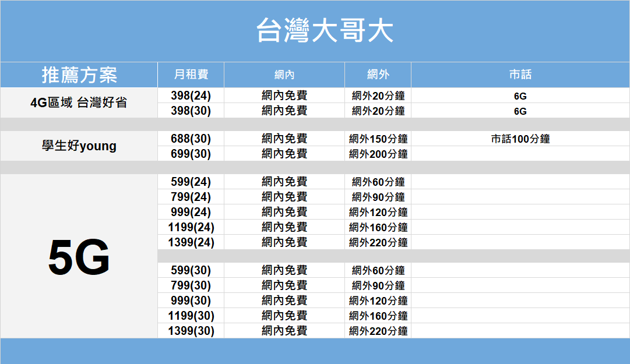This screenshot has height=364, width=630.
Task: Select the 1199(30) monthly fee cell
Action: tap(191, 316)
